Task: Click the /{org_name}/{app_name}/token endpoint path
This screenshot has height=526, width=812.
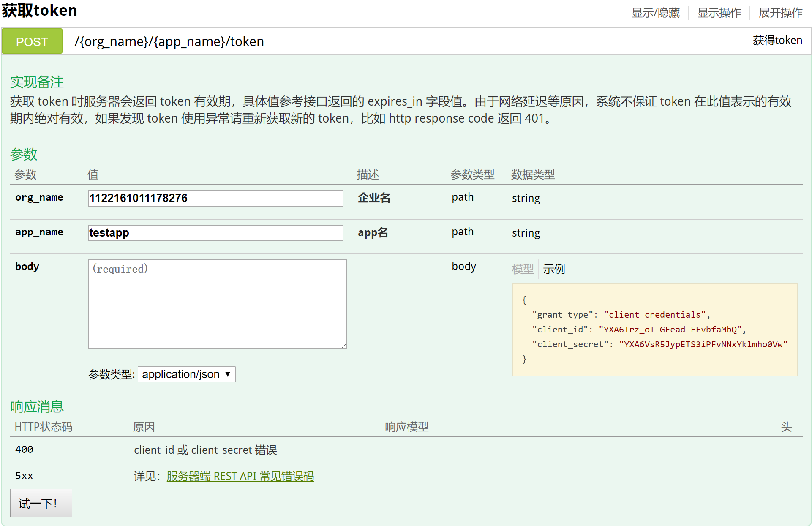Action: [169, 41]
